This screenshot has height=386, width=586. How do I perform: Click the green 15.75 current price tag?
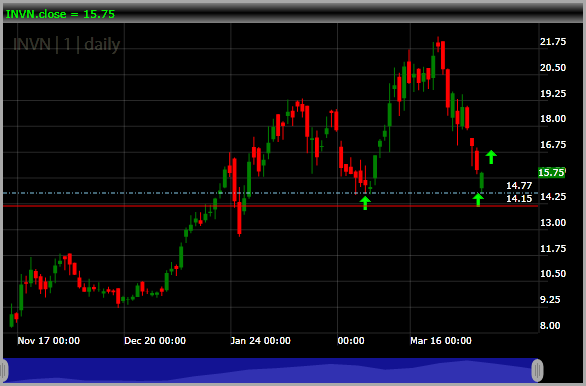(x=551, y=172)
